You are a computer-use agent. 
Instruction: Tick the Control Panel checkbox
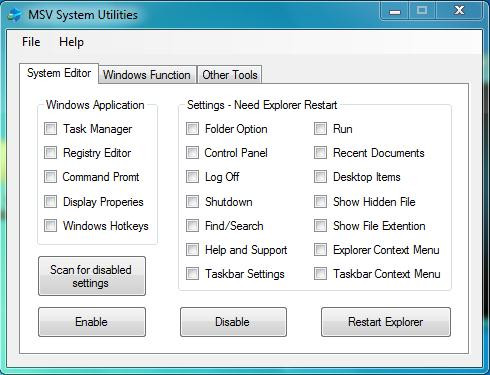[192, 153]
